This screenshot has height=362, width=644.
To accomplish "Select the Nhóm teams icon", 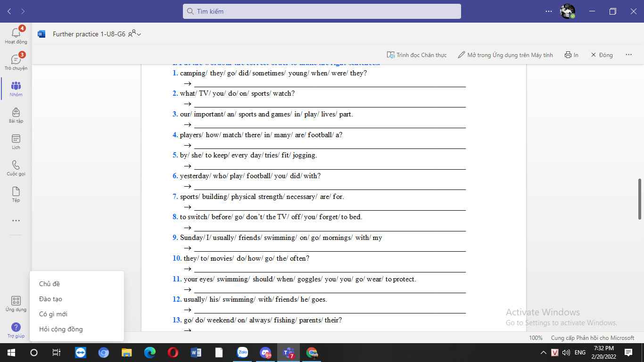I will point(16,88).
